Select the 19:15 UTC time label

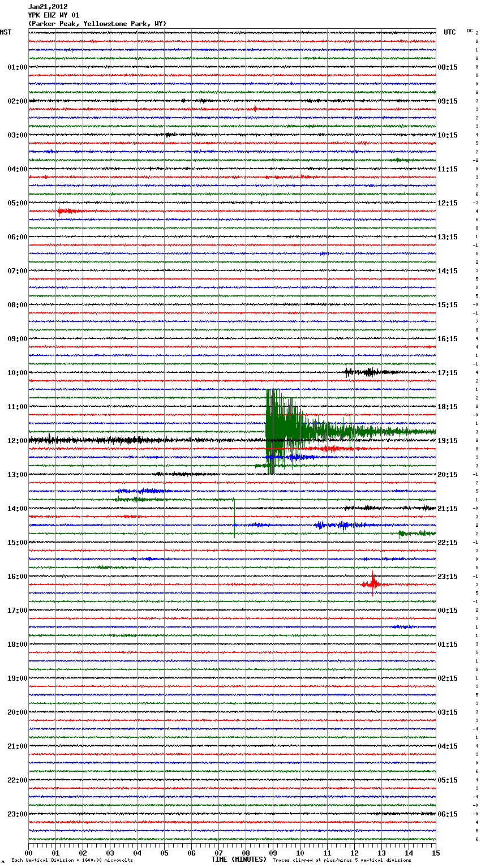pyautogui.click(x=448, y=441)
